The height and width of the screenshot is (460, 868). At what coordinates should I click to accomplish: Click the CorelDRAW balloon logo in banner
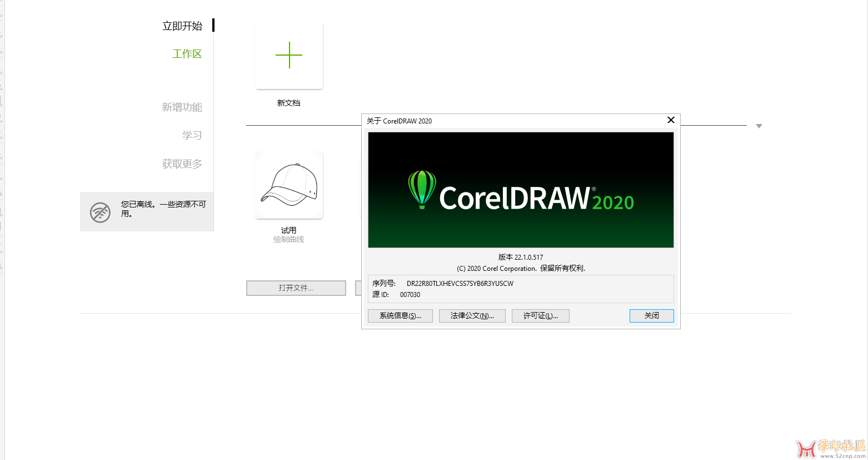422,189
